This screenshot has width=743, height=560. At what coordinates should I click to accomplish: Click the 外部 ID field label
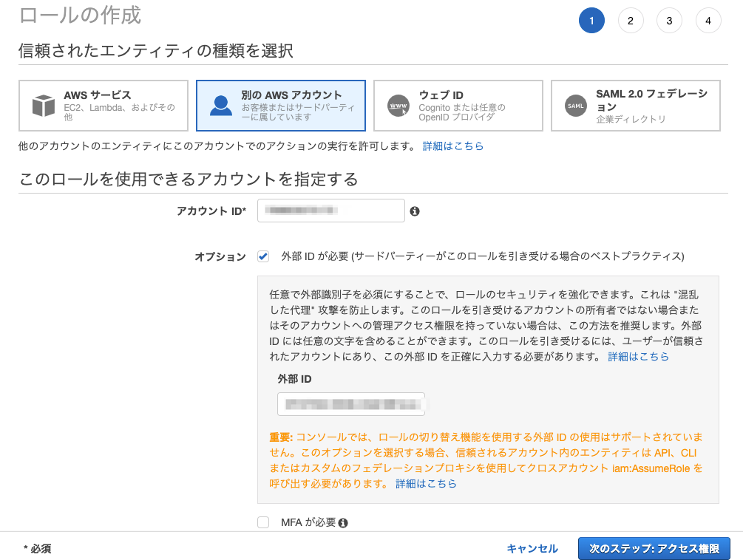tap(294, 379)
